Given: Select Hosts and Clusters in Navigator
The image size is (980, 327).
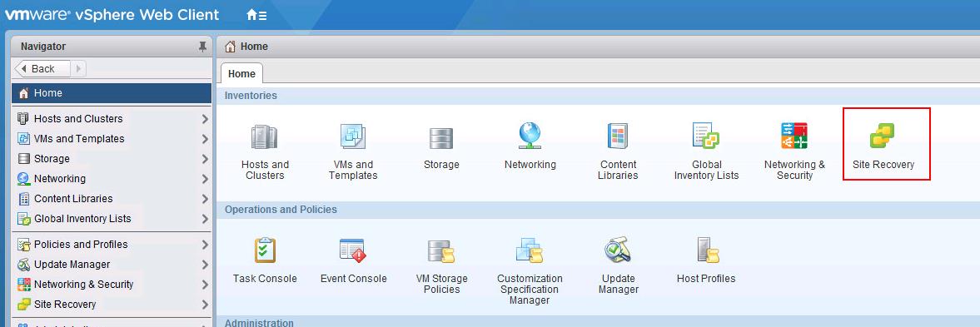Looking at the screenshot, I should pyautogui.click(x=112, y=118).
